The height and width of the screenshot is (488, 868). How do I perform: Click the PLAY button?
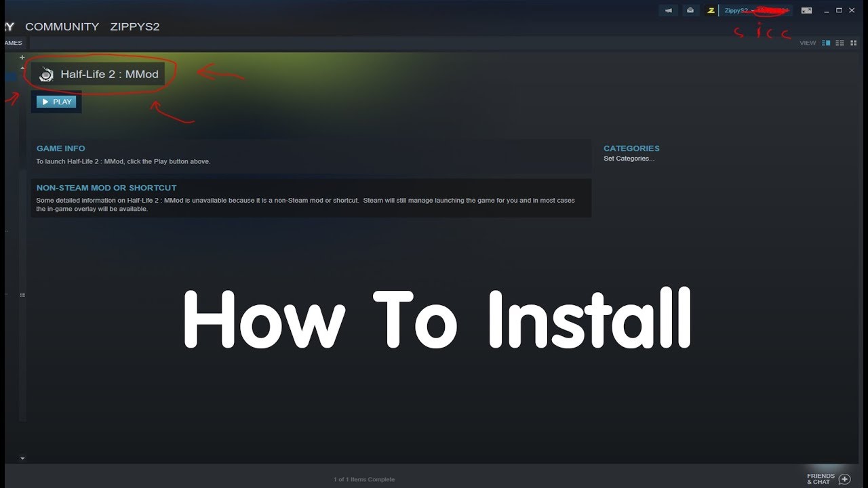(x=56, y=102)
